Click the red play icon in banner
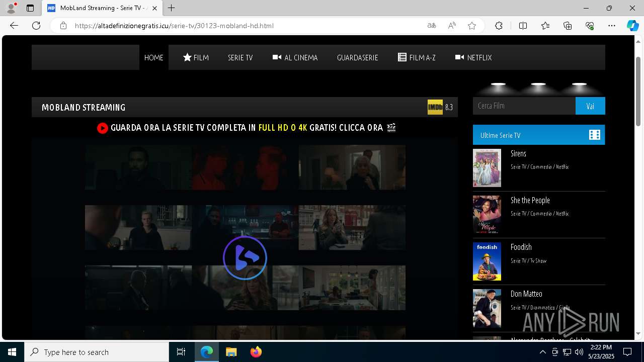This screenshot has width=644, height=362. pos(103,128)
